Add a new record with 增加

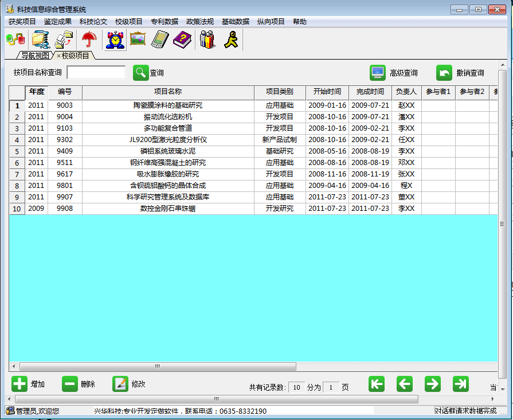(19, 384)
